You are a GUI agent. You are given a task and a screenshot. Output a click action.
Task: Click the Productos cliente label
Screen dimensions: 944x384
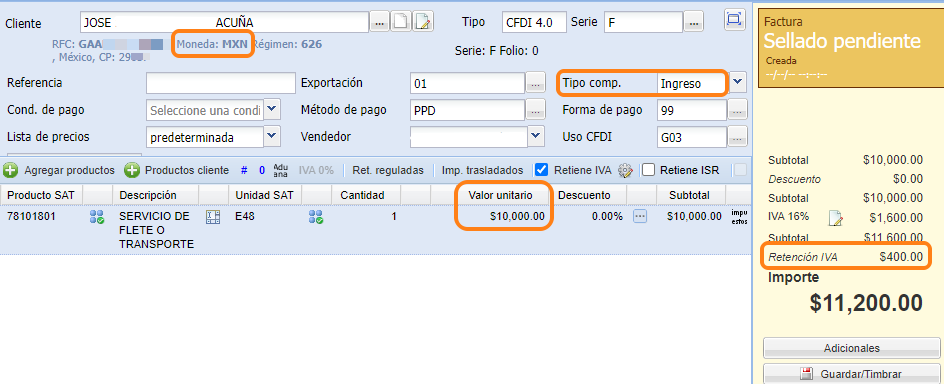pyautogui.click(x=187, y=170)
